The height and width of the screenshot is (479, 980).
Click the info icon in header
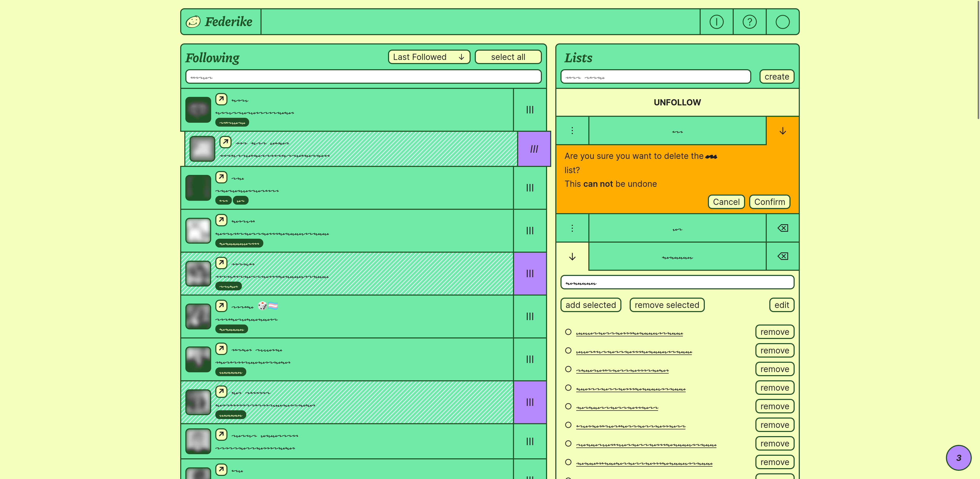pos(716,22)
